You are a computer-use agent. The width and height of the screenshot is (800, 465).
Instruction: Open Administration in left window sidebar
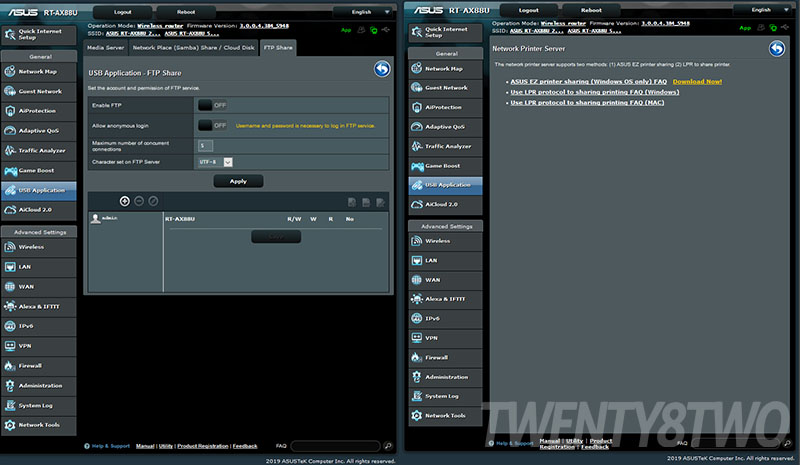39,386
